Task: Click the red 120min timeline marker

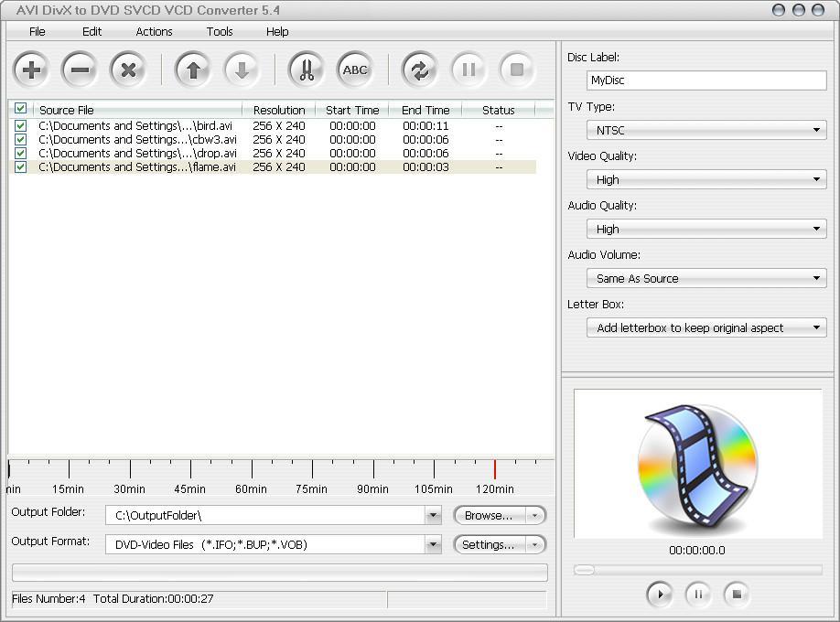Action: [x=494, y=468]
